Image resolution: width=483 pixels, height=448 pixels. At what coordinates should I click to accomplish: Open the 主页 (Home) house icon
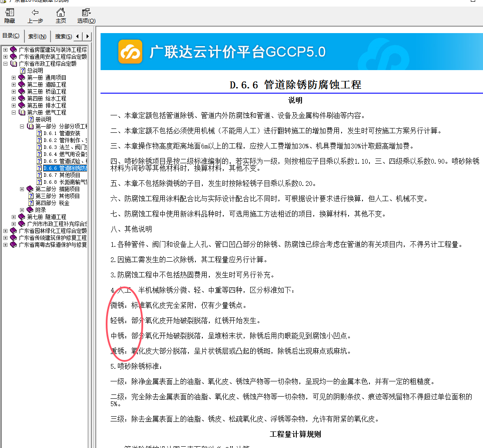click(x=60, y=12)
